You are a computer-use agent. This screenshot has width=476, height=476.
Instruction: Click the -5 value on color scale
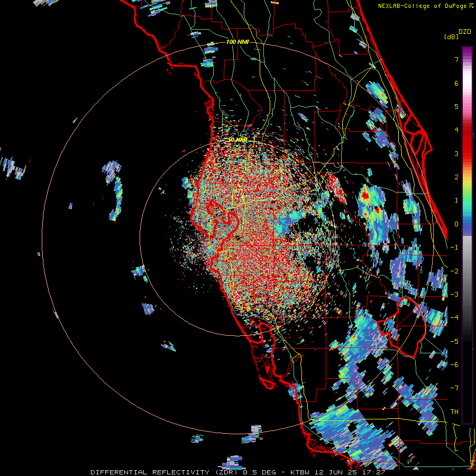coord(454,342)
